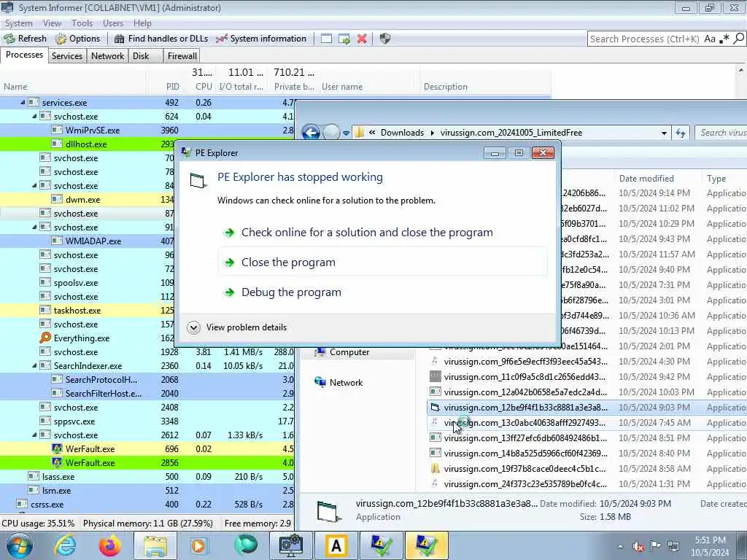Collapse the SearchIndexer.exe tree node

click(x=34, y=366)
